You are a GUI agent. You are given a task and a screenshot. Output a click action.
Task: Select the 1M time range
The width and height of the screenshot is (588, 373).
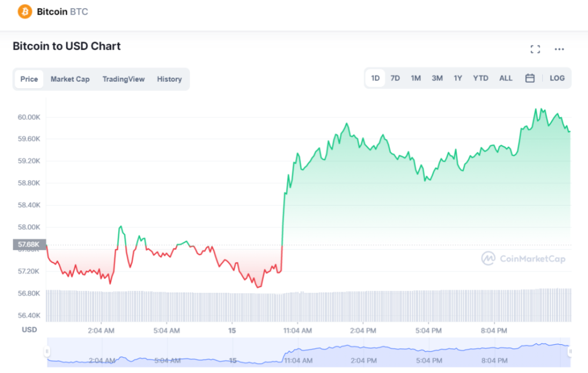pyautogui.click(x=416, y=78)
